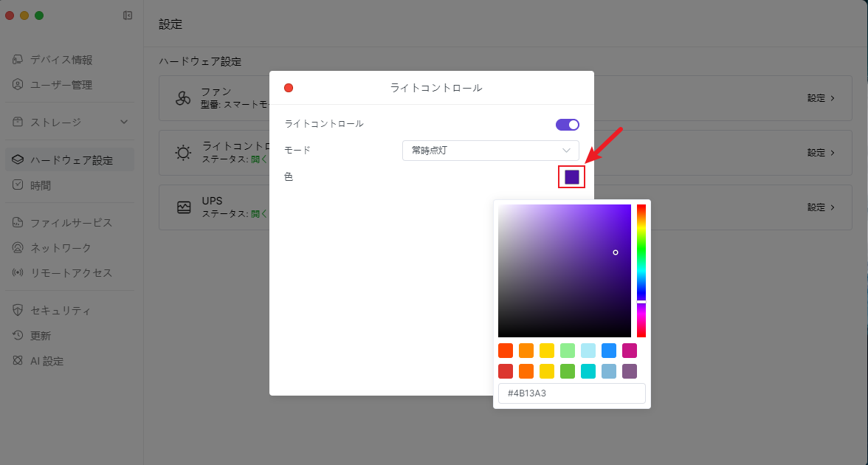Click the AI settings icon
This screenshot has width=868, height=465.
(18, 361)
